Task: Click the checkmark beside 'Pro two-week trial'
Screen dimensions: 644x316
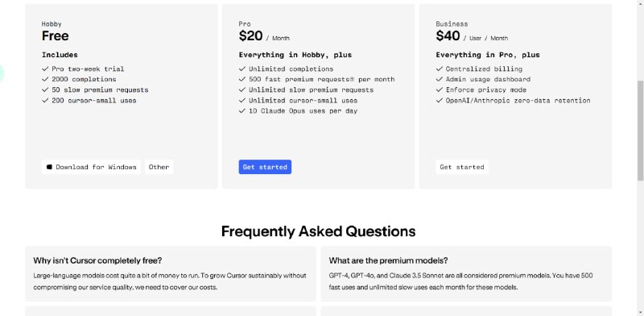Action: 45,69
